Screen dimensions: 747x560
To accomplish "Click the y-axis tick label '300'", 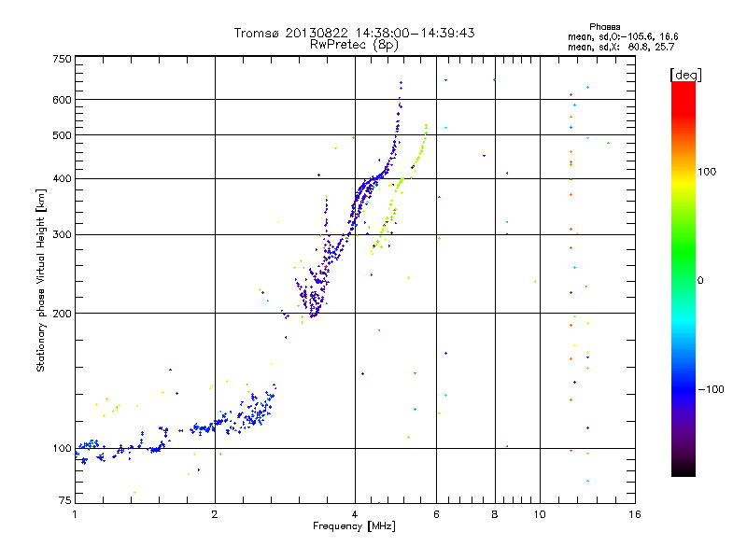I will click(x=62, y=235).
